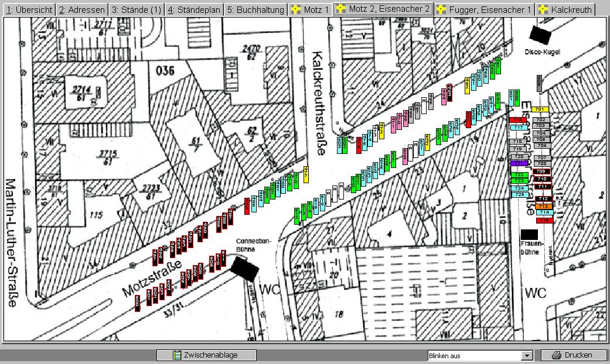Expand the Blinken aus dropdown arrow
The image size is (610, 364).
point(526,356)
